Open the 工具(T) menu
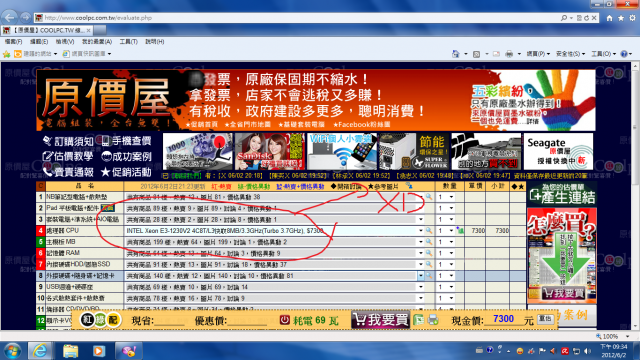 click(x=128, y=42)
